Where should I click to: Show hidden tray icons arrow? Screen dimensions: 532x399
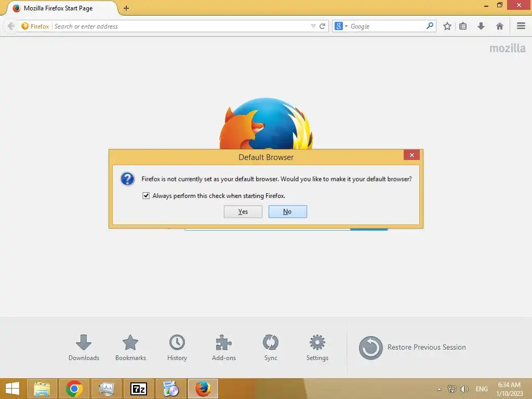(x=439, y=389)
